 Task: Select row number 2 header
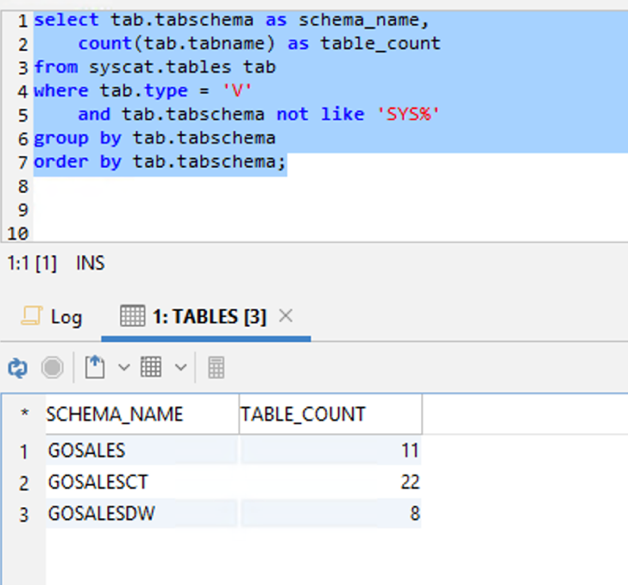point(24,483)
